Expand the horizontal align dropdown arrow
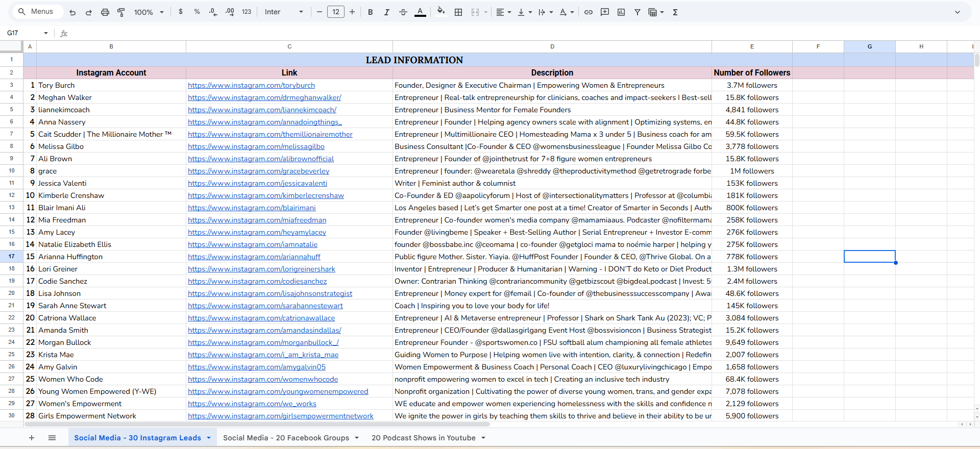This screenshot has height=449, width=980. (x=509, y=12)
